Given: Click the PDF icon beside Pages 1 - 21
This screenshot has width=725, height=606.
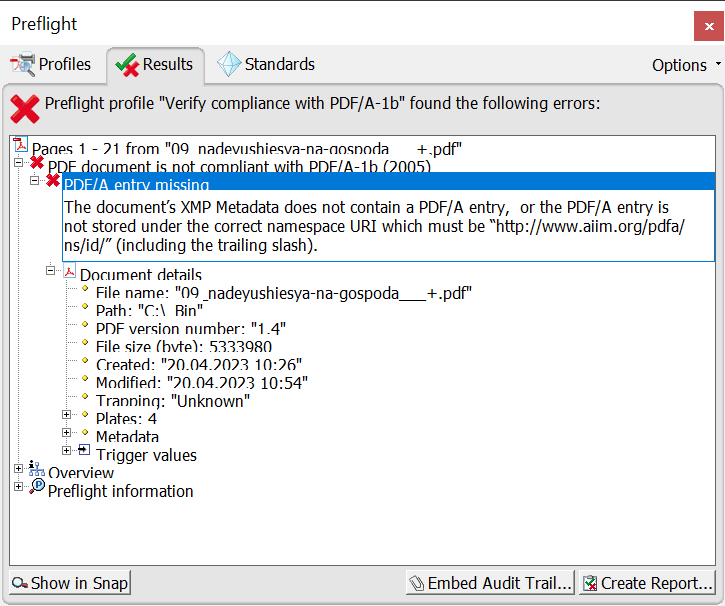Looking at the screenshot, I should point(21,146).
